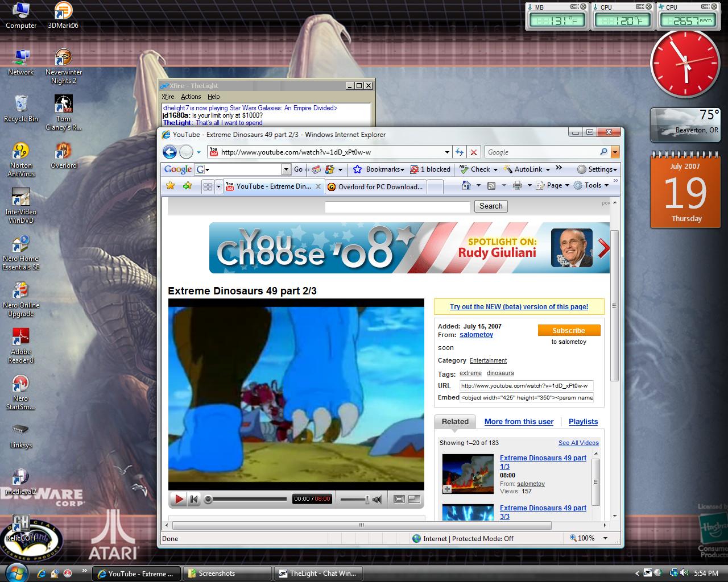
Task: Open 'Try out the NEW (beta) version' link
Action: 519,307
